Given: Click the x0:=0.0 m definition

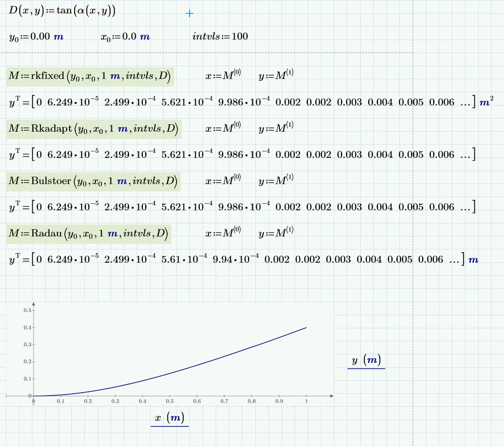Looking at the screenshot, I should (x=125, y=37).
